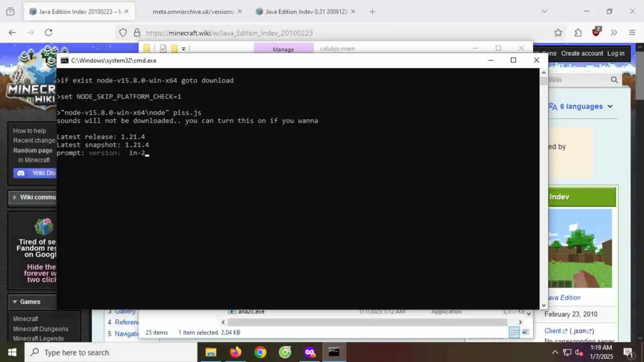Open the Java Edition infobox link
Screen dimensions: 644x362
pyautogui.click(x=563, y=298)
